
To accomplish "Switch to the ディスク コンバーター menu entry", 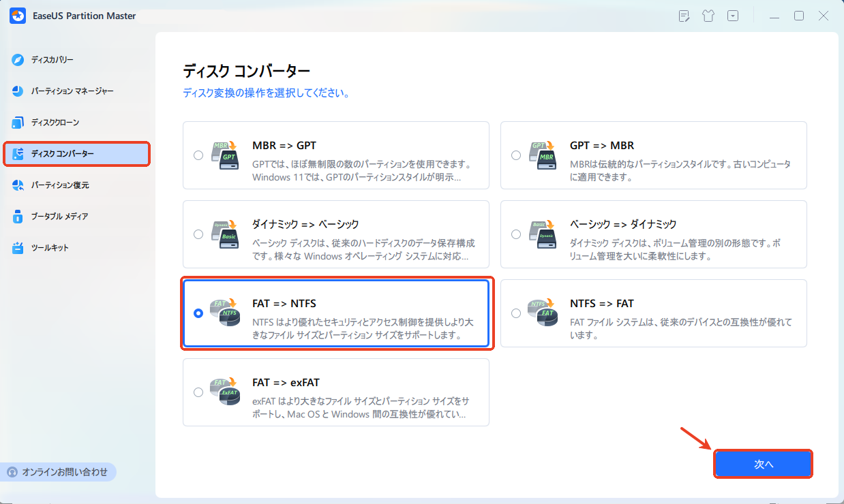I will pos(77,153).
